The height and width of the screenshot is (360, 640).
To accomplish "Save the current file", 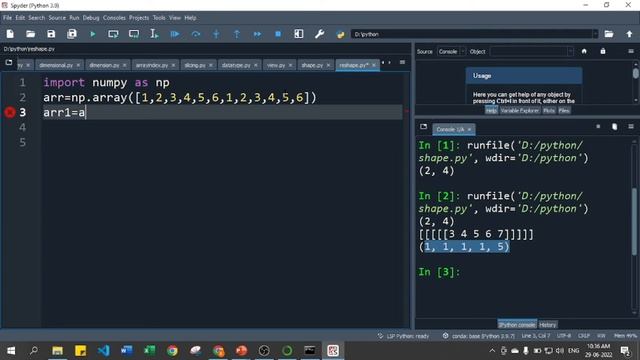I will point(51,34).
